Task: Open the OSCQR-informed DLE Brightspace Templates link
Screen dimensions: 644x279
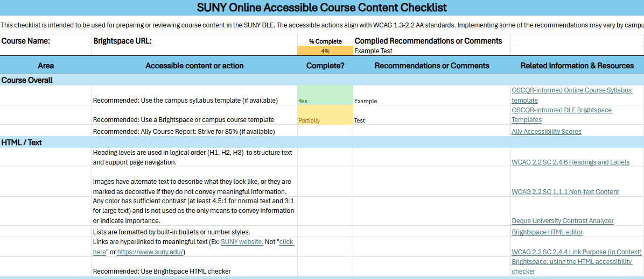Action: [x=562, y=110]
